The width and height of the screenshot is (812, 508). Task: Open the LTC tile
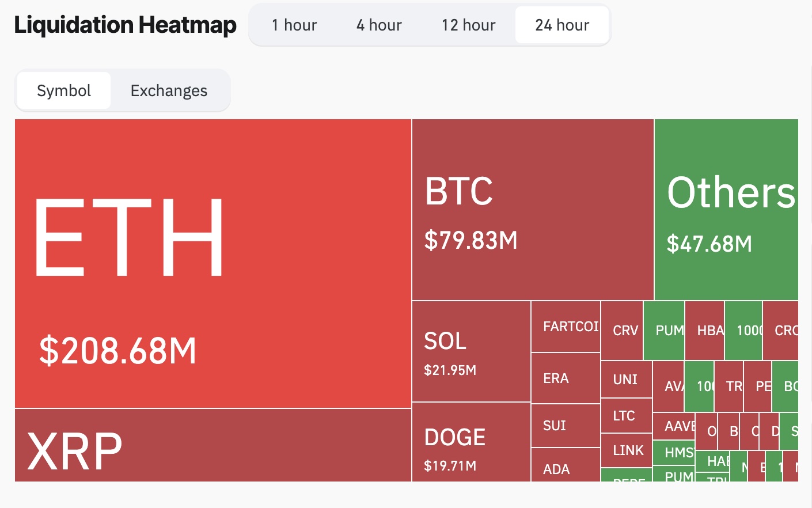626,415
